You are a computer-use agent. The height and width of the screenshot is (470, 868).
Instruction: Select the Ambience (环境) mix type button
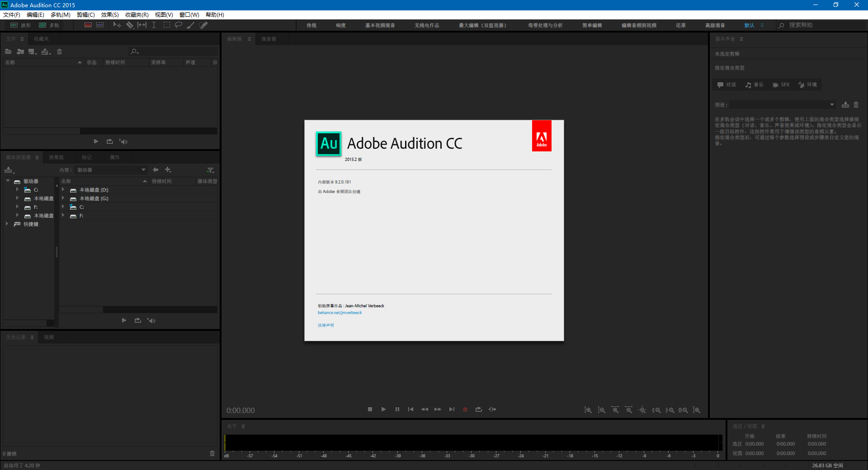807,85
